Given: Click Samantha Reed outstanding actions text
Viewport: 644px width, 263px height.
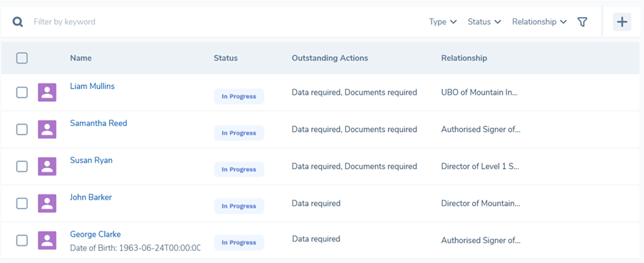Looking at the screenshot, I should (x=354, y=129).
